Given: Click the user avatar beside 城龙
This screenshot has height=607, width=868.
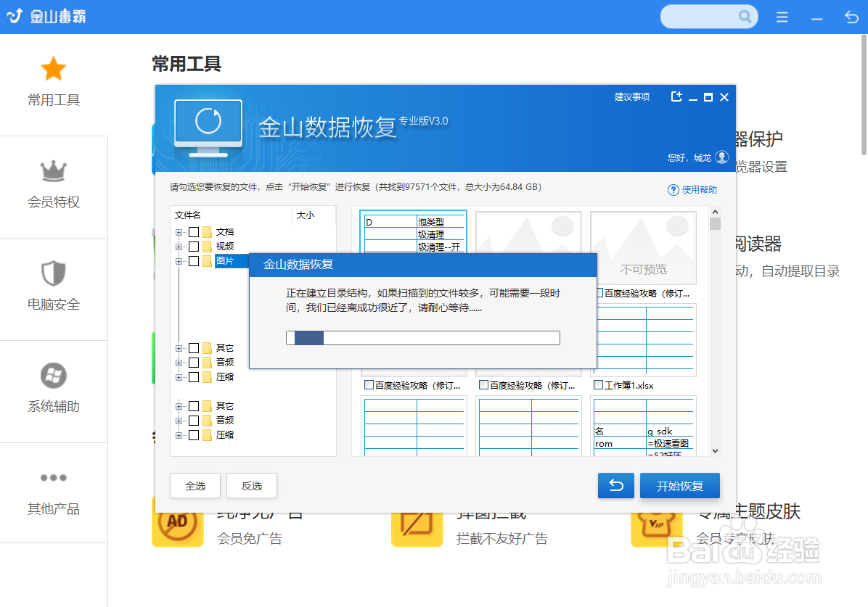Looking at the screenshot, I should (721, 157).
